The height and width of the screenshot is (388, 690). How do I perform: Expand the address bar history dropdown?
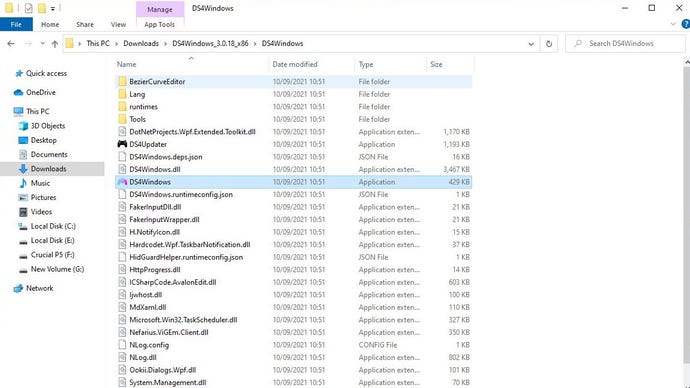531,44
